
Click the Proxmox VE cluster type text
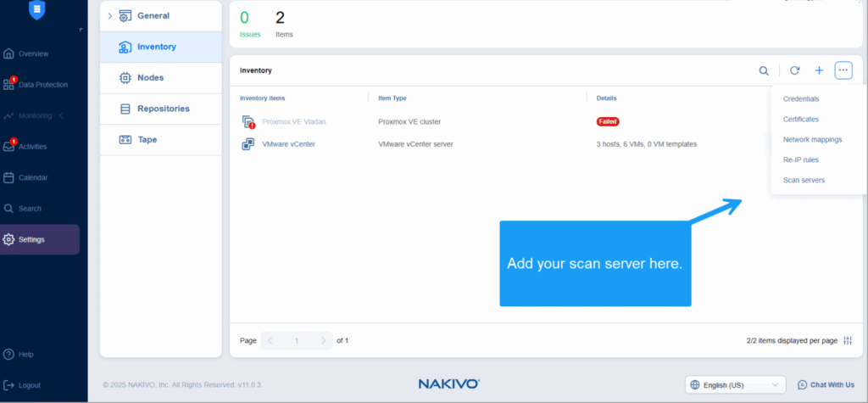point(409,121)
